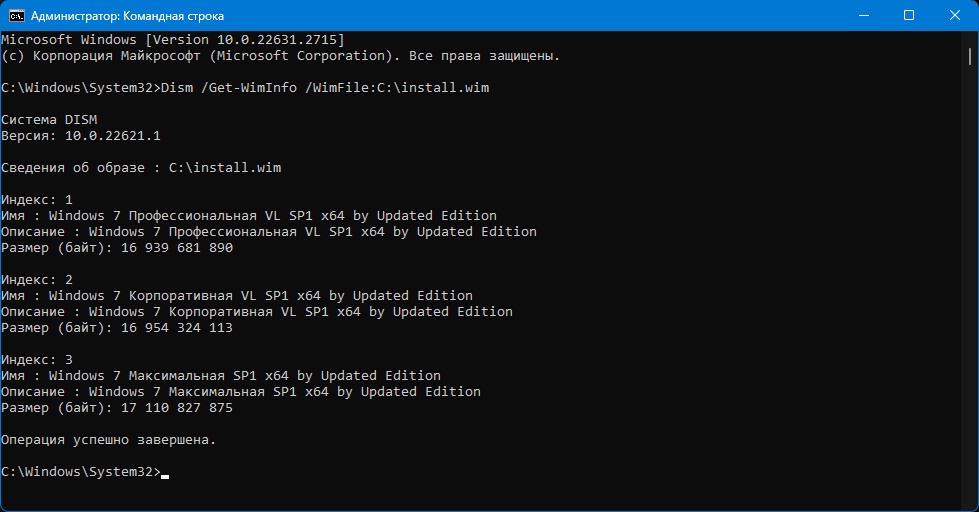This screenshot has height=512, width=979.
Task: Click the Microsoft Windows version line
Action: click(x=172, y=40)
